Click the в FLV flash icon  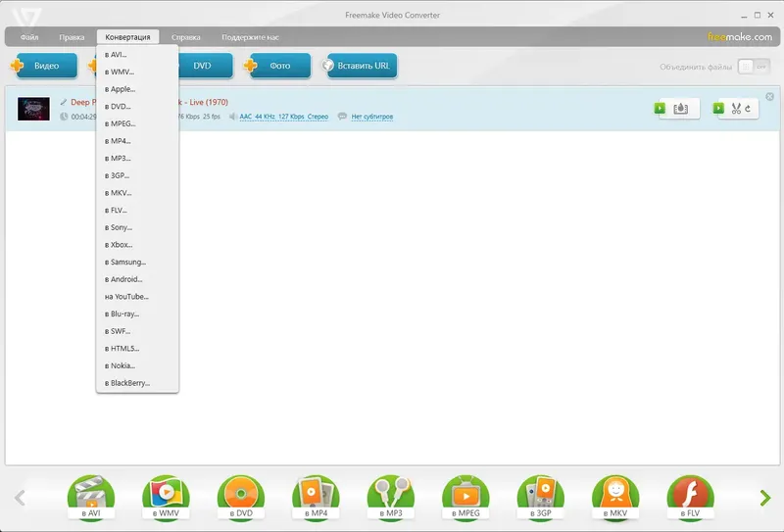tap(691, 498)
